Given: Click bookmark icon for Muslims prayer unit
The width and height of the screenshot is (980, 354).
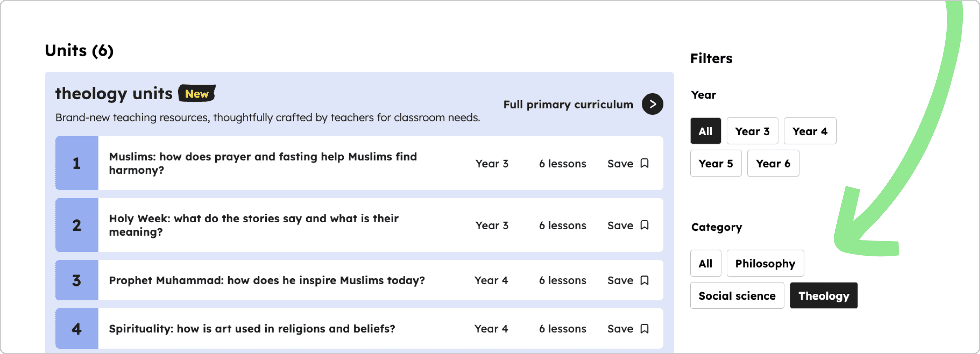Looking at the screenshot, I should tap(644, 163).
